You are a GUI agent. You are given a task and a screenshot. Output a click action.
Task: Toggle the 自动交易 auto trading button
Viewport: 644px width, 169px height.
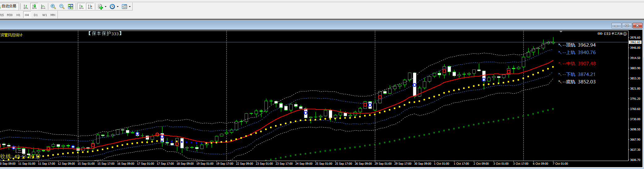9,6
